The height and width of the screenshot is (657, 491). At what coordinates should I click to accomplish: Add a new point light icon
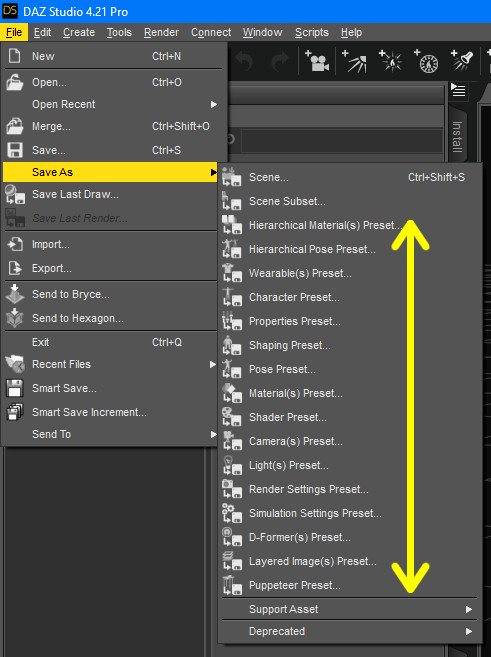point(390,62)
